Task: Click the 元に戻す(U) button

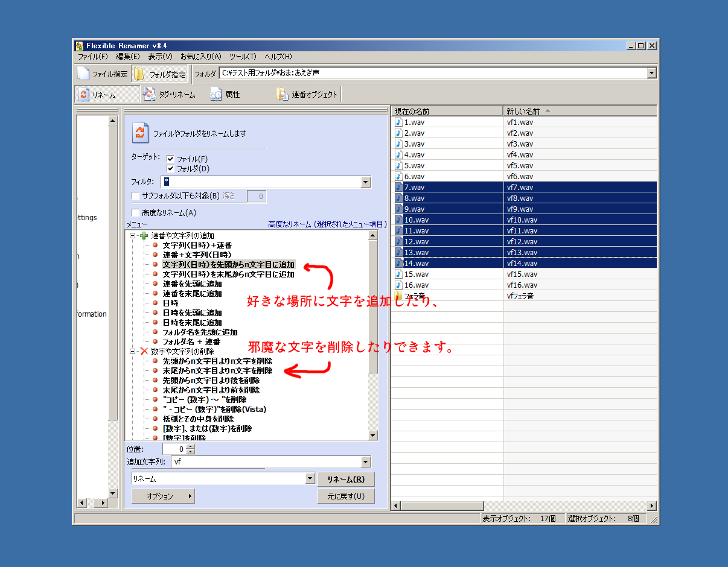Action: (345, 496)
